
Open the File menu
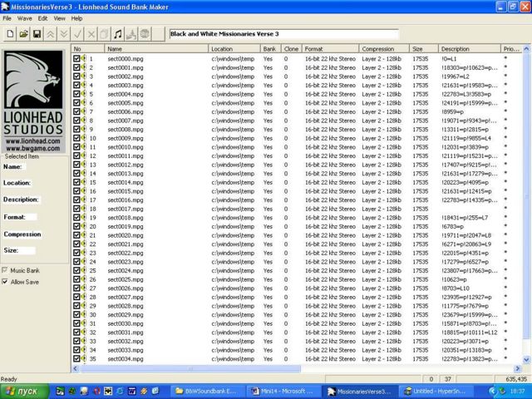7,18
